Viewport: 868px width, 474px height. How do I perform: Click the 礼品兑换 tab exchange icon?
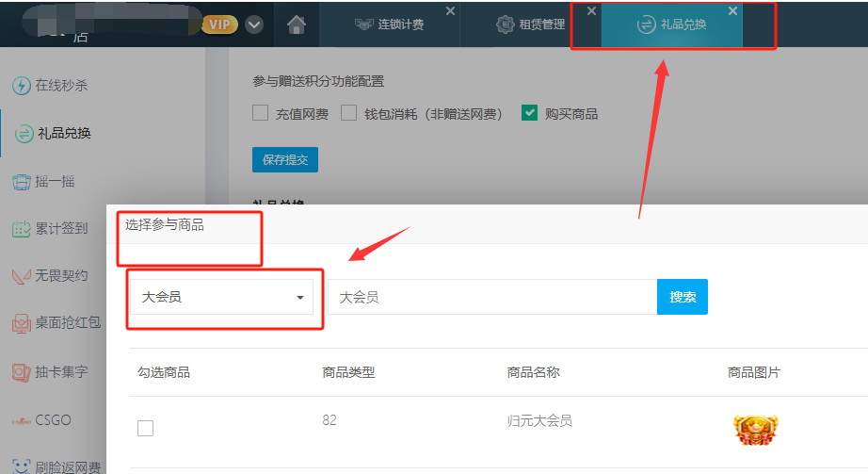pos(646,25)
